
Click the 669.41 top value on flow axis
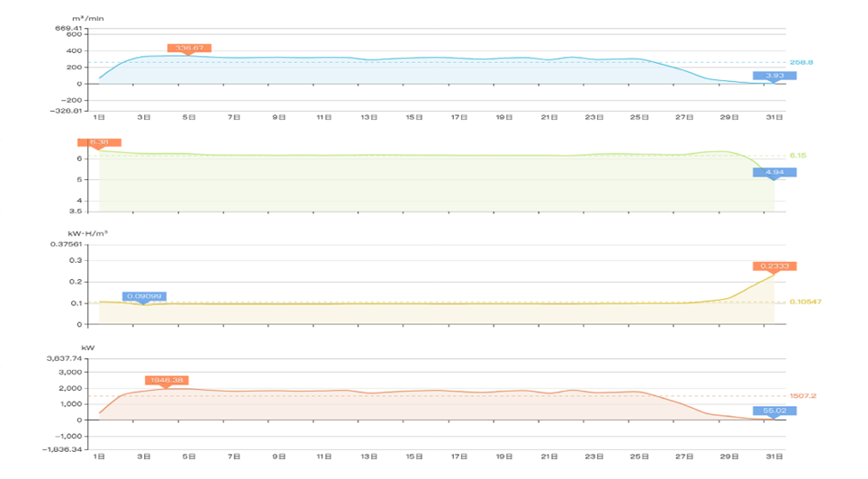click(70, 28)
